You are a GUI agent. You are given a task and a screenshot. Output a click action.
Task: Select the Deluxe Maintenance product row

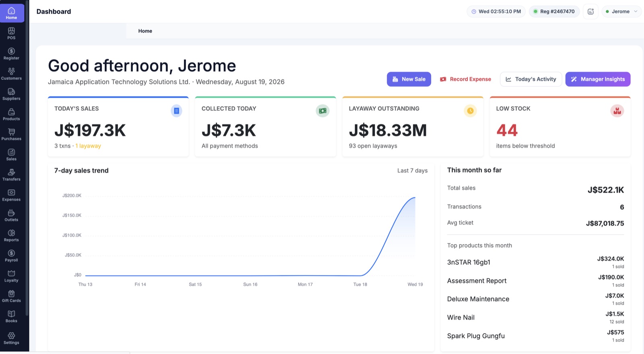click(x=536, y=299)
